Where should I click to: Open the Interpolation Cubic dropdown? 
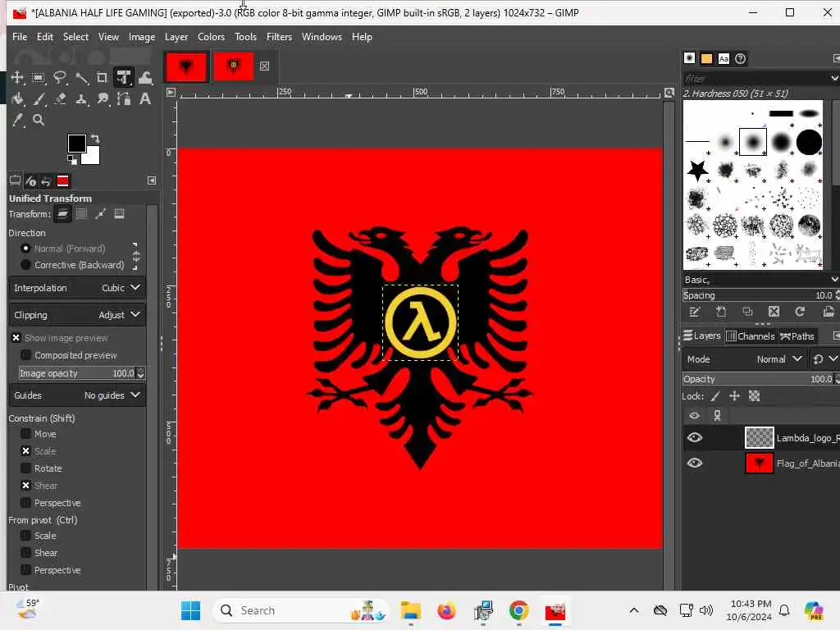(x=77, y=288)
